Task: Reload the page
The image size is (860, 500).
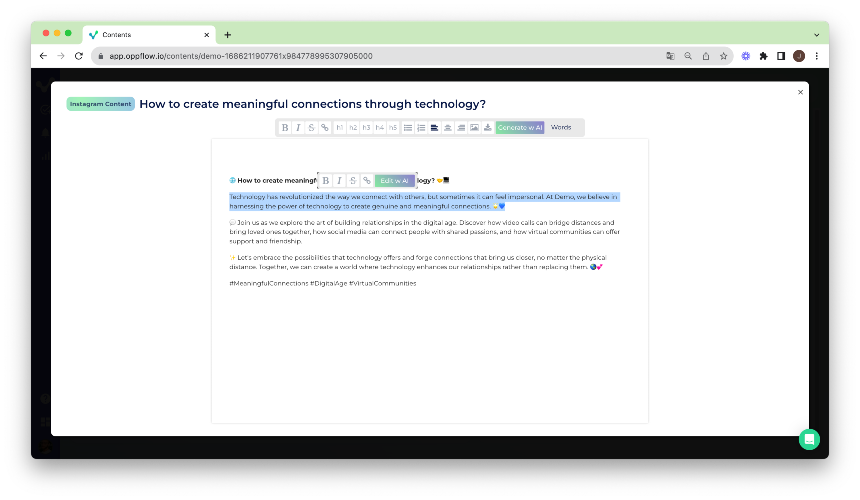Action: [79, 56]
